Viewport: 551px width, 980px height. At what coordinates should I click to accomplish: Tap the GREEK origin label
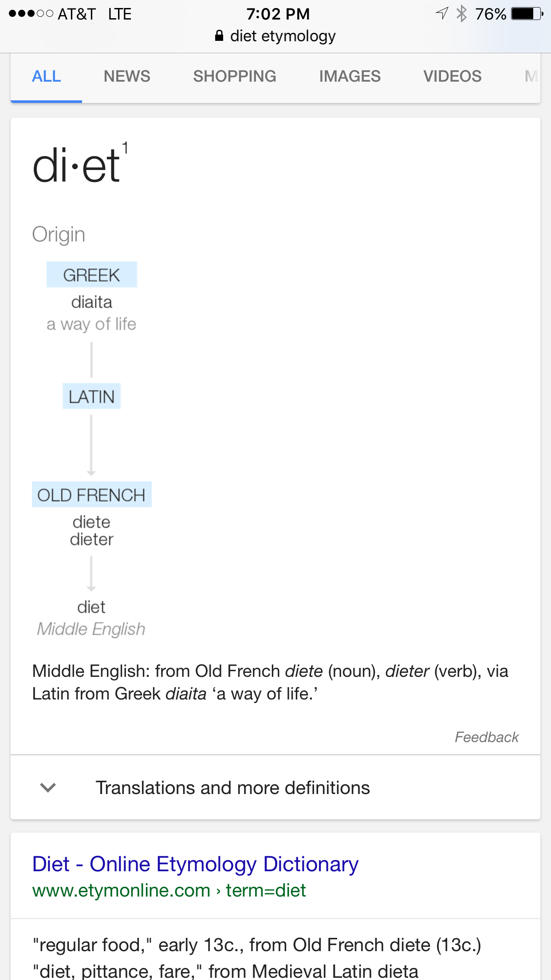tap(92, 275)
